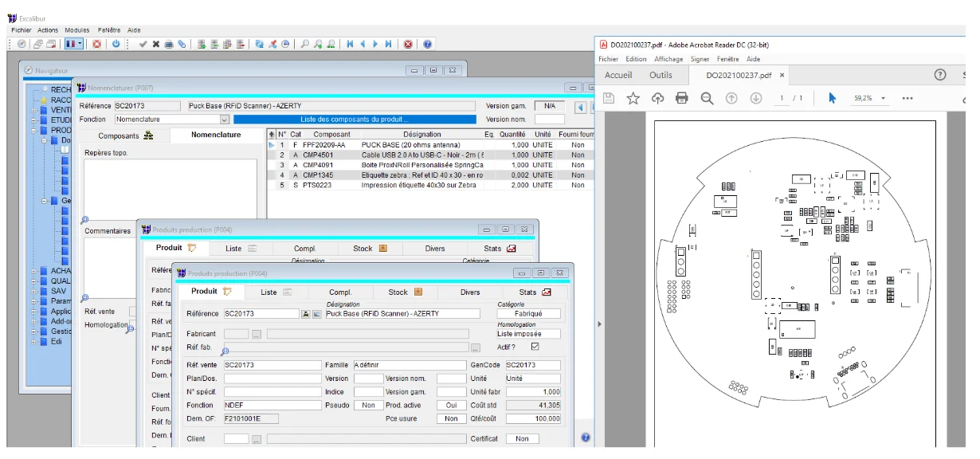Open the Outils tab in Acrobat Reader
980x459 pixels.
tap(661, 75)
